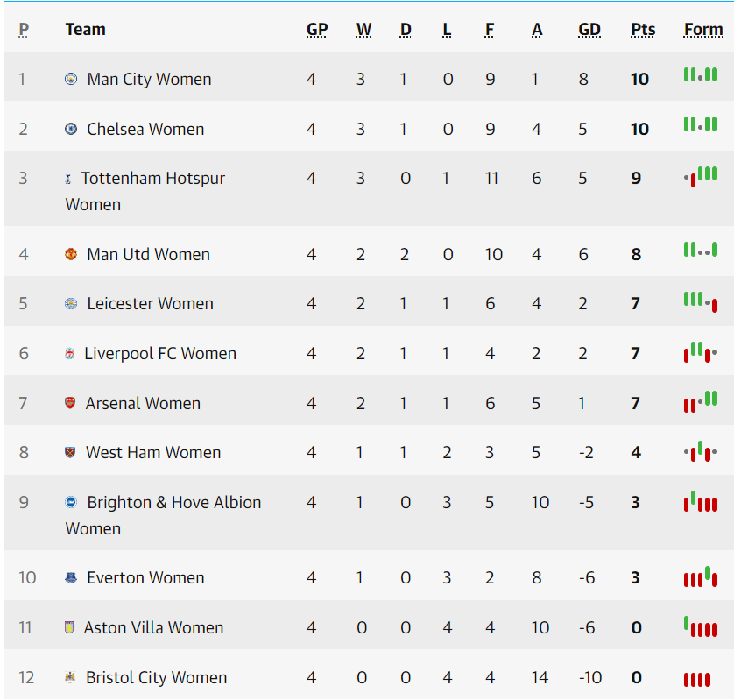Image resolution: width=734 pixels, height=700 pixels.
Task: Click the Pts column header
Action: pos(643,30)
